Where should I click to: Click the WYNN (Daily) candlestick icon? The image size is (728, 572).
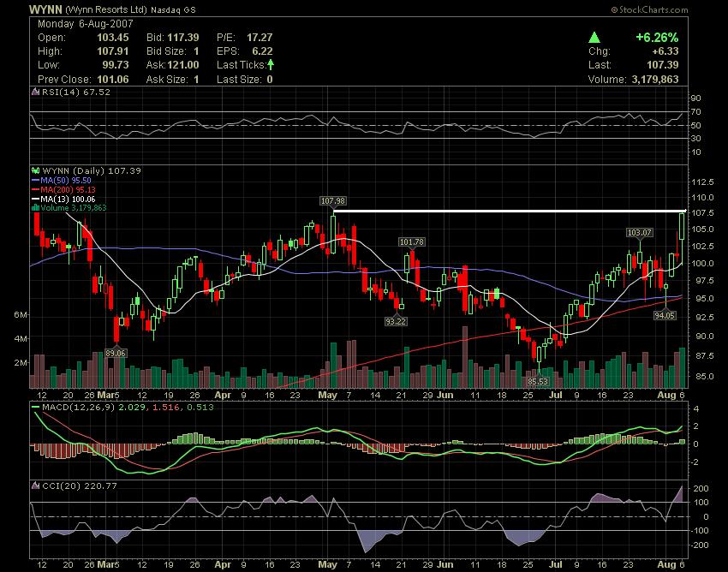35,170
